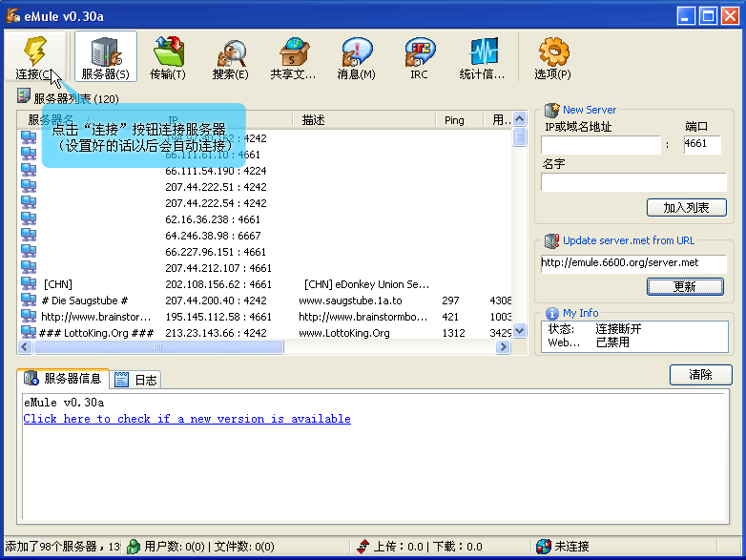Click the 未连接 globe status icon
The width and height of the screenshot is (746, 560).
coord(544,547)
